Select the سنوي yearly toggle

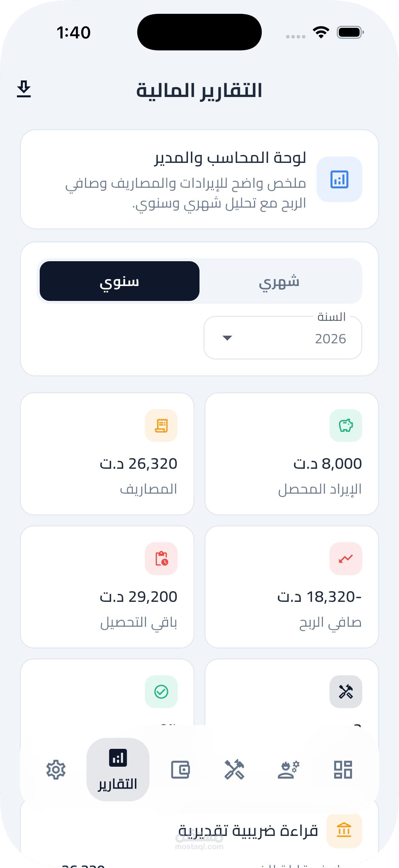point(119,281)
